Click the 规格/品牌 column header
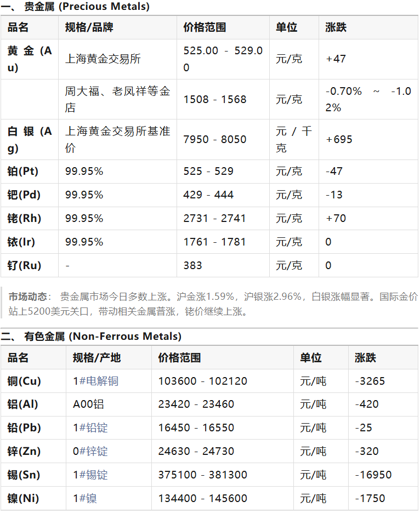The image size is (420, 513). tap(89, 27)
